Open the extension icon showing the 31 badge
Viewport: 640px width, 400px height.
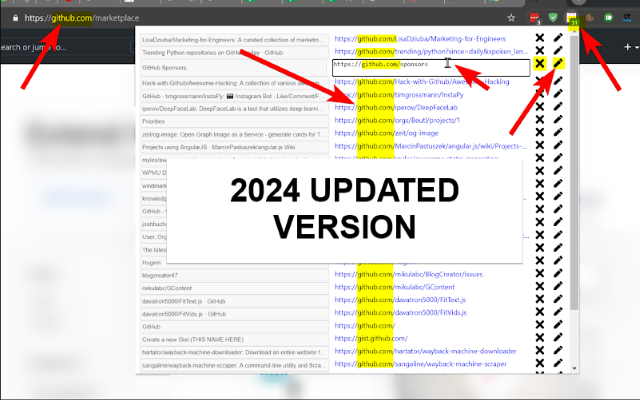(571, 18)
